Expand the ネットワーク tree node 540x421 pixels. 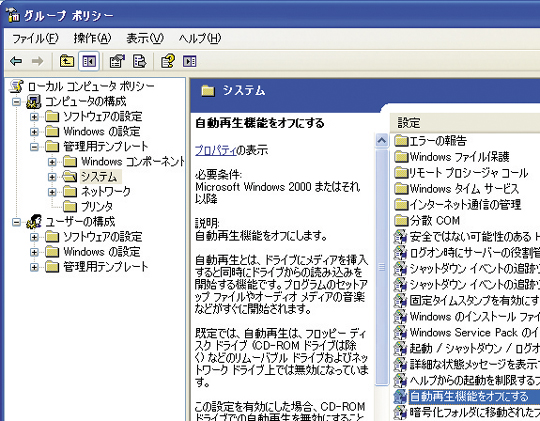52,192
